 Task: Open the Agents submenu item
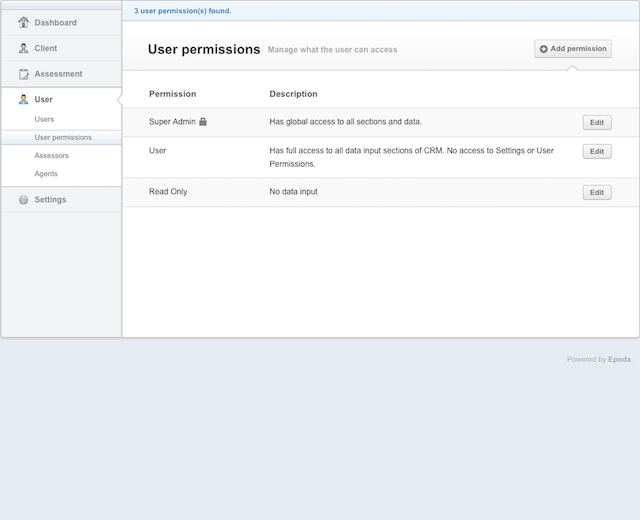pos(46,174)
